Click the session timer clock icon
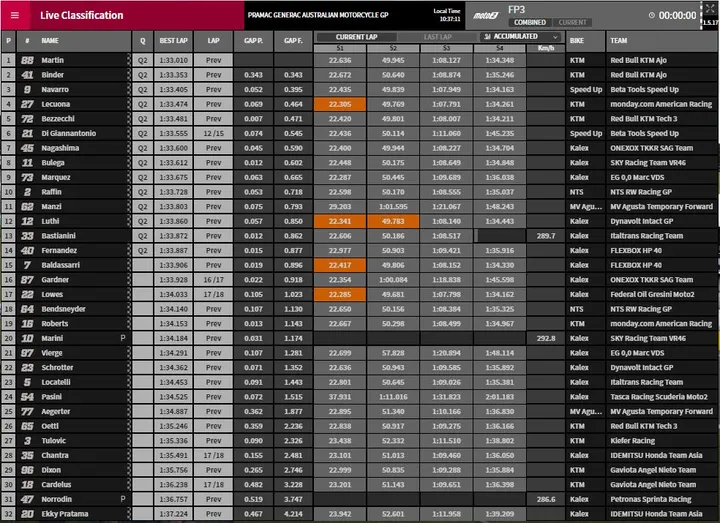The image size is (720, 523). 652,15
